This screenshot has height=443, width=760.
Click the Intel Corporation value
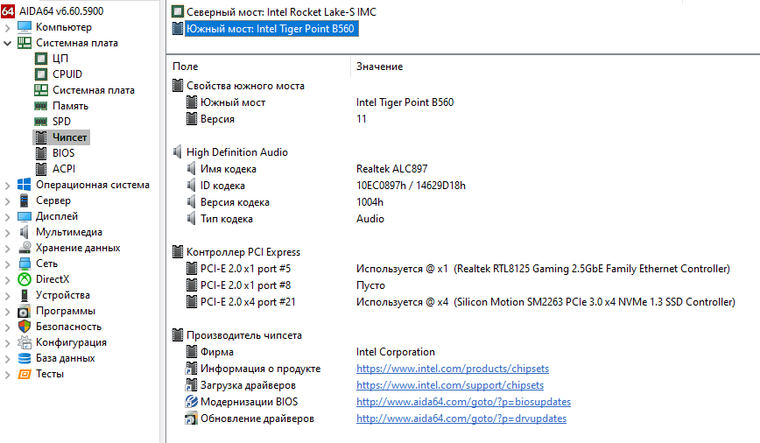point(396,352)
